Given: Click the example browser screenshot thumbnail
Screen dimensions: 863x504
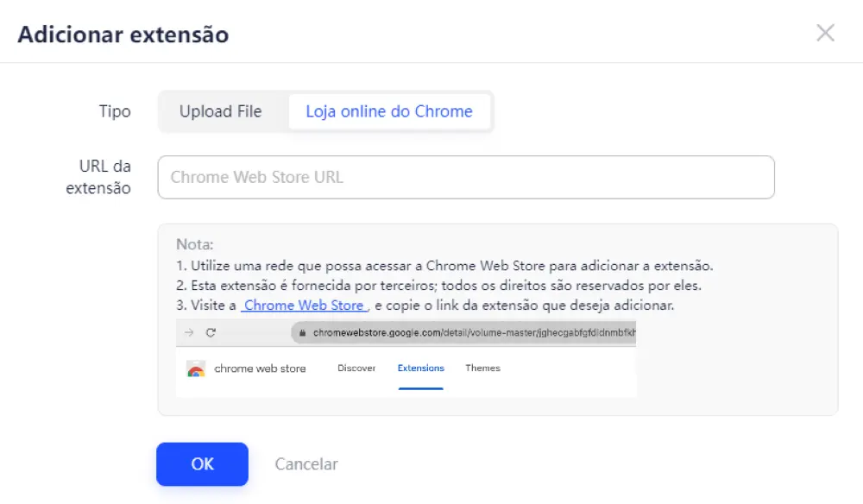Looking at the screenshot, I should [406, 358].
